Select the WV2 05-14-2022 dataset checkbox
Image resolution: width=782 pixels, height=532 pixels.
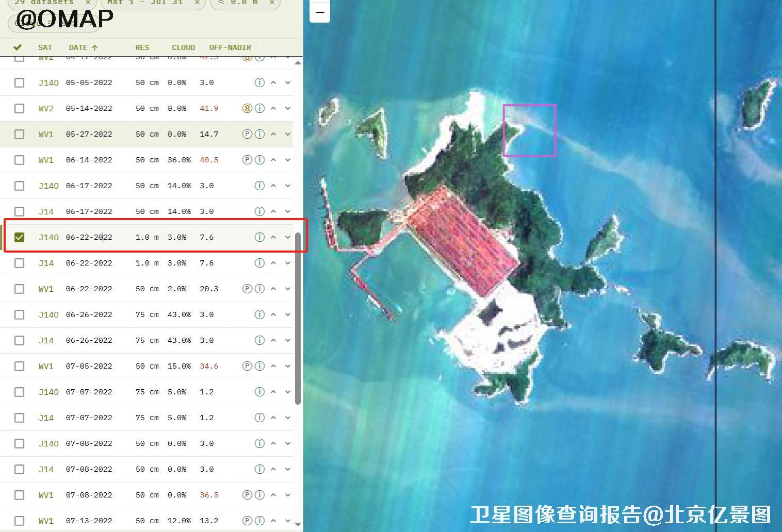click(x=19, y=108)
